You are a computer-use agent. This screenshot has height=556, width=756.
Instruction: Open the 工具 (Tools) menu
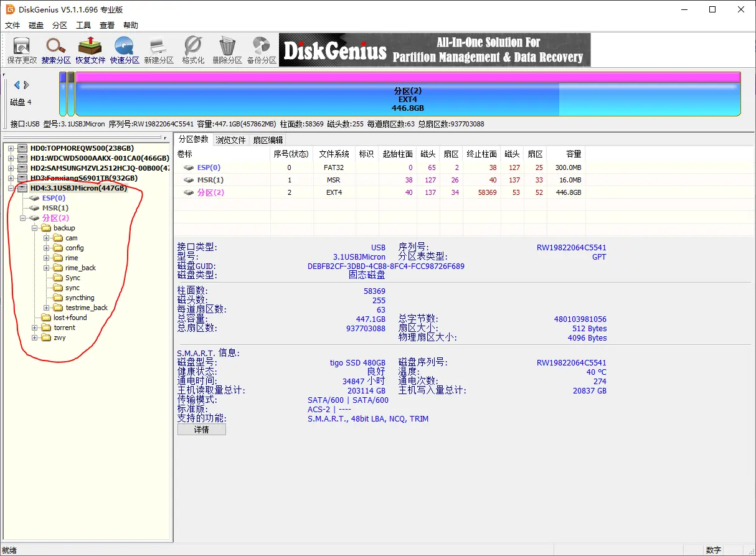pyautogui.click(x=83, y=26)
